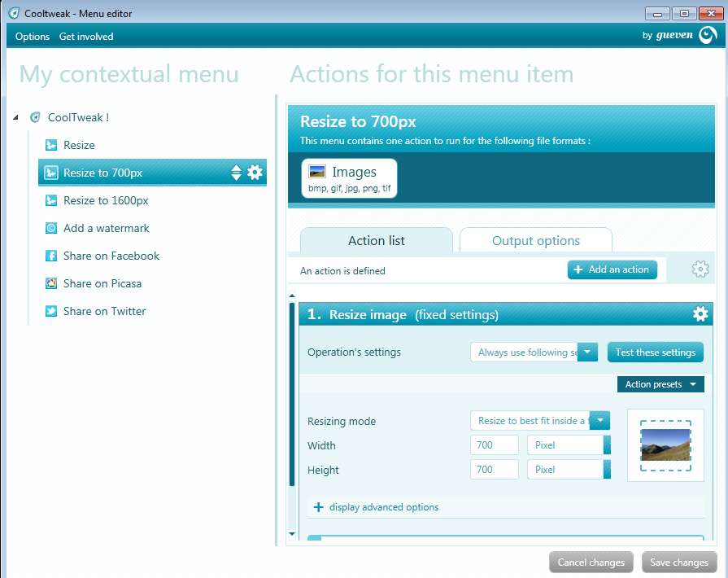728x578 pixels.
Task: Click 'An action is defined' text
Action: pyautogui.click(x=342, y=271)
